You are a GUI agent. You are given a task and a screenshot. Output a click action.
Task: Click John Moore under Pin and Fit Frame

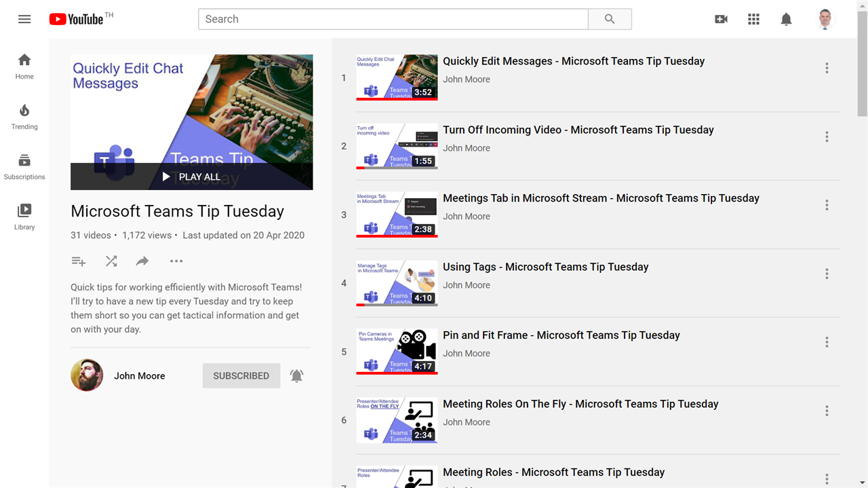tap(467, 354)
